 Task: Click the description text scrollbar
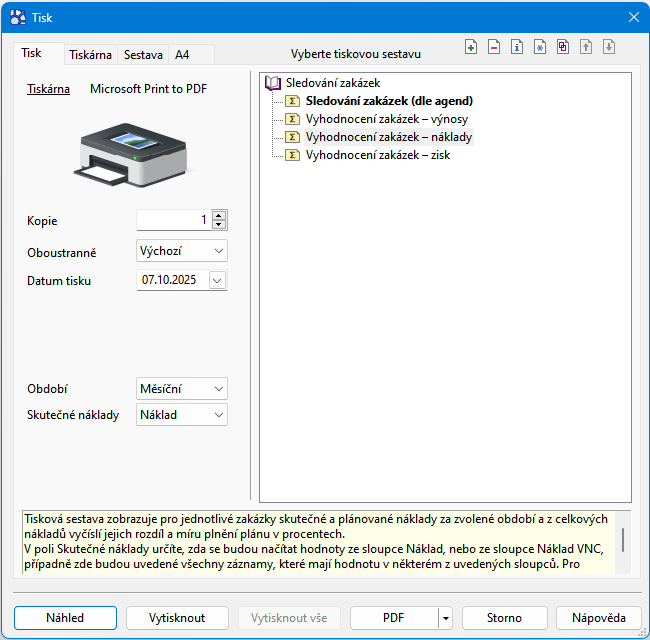623,541
